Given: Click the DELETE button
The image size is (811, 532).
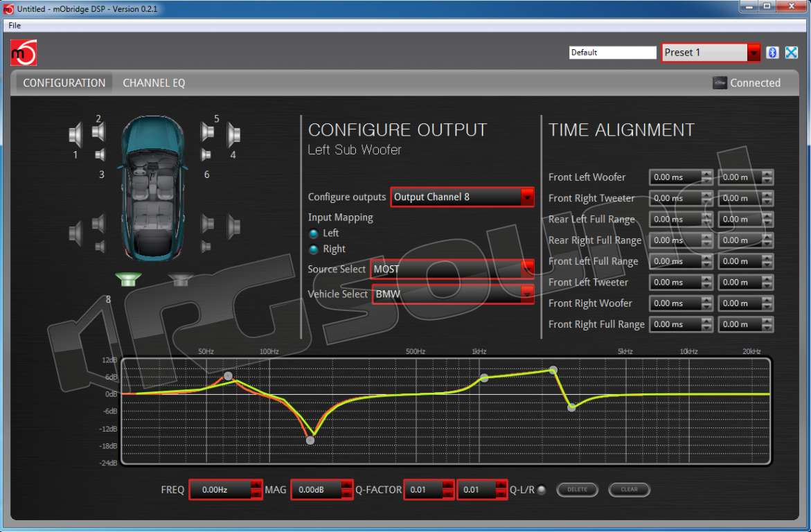Looking at the screenshot, I should point(577,490).
